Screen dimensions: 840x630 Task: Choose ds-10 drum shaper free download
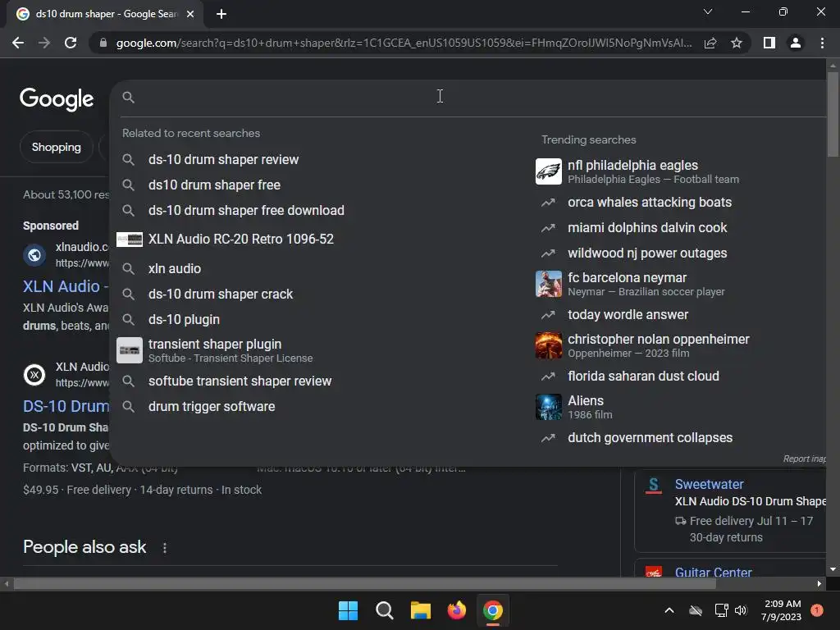(x=246, y=211)
